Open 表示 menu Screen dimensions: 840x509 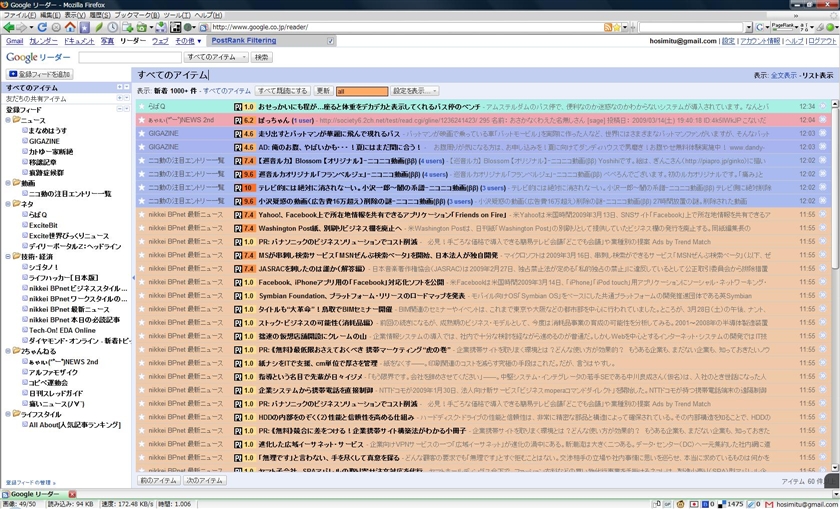75,15
